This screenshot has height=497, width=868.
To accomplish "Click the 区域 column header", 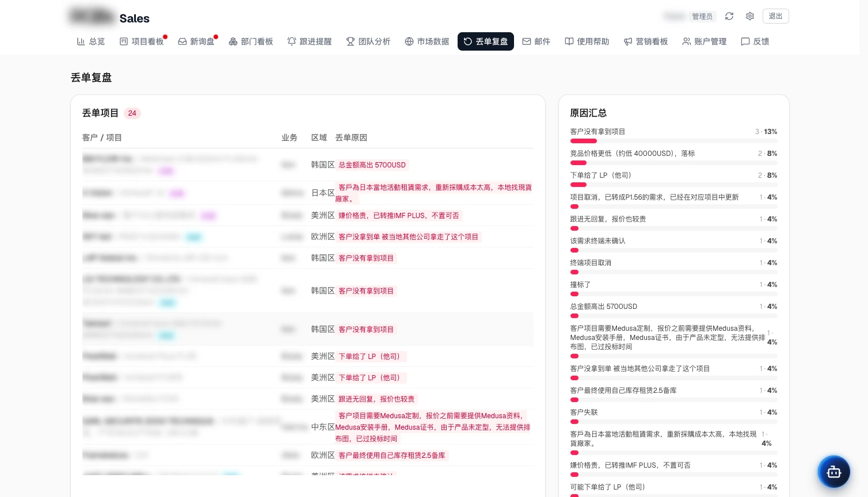I will coord(319,137).
